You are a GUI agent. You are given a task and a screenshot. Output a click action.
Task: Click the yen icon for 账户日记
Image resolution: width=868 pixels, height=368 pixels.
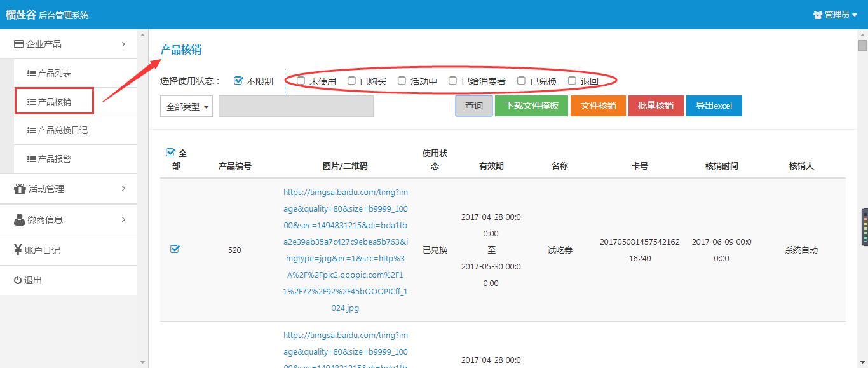click(x=18, y=250)
